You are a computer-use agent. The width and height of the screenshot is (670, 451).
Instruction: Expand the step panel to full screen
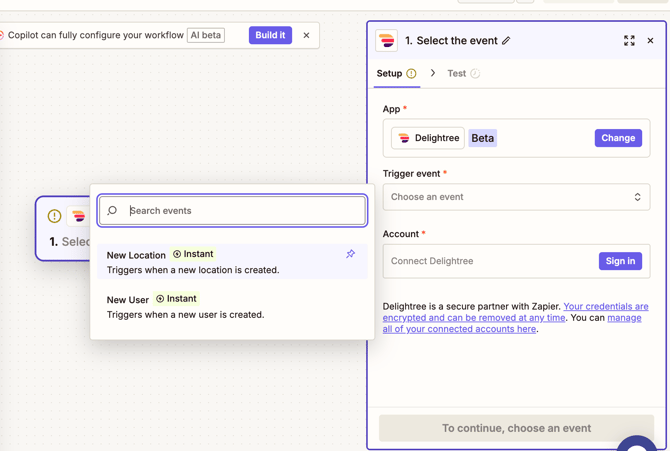point(629,41)
